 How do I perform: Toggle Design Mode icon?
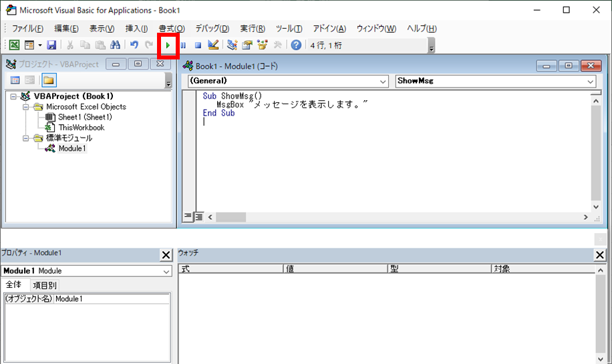click(213, 45)
